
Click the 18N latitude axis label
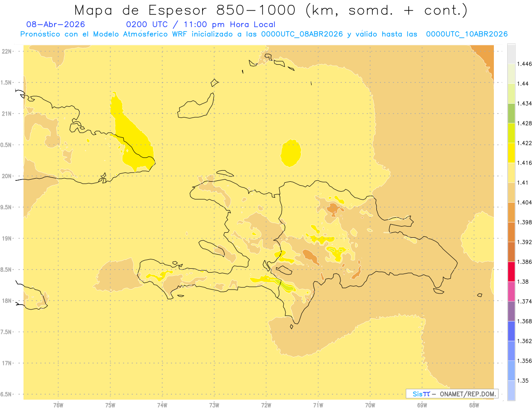7,301
